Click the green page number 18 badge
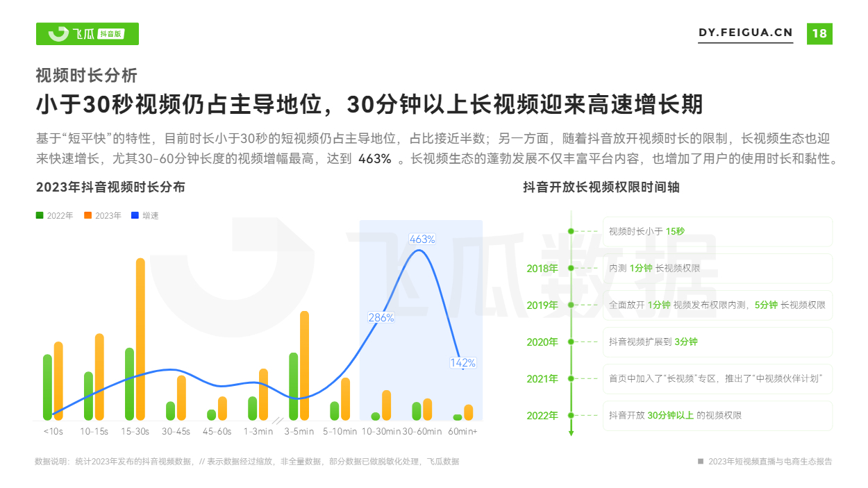The height and width of the screenshot is (488, 868). [x=819, y=33]
